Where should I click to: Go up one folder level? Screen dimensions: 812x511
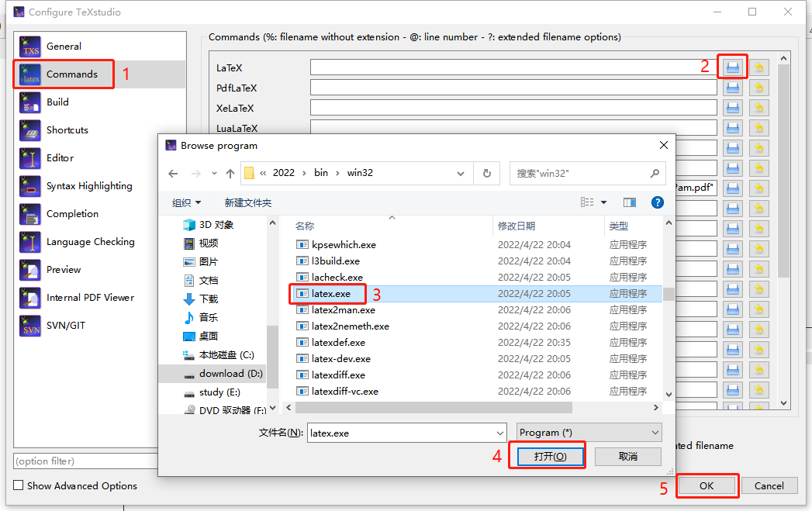(230, 174)
